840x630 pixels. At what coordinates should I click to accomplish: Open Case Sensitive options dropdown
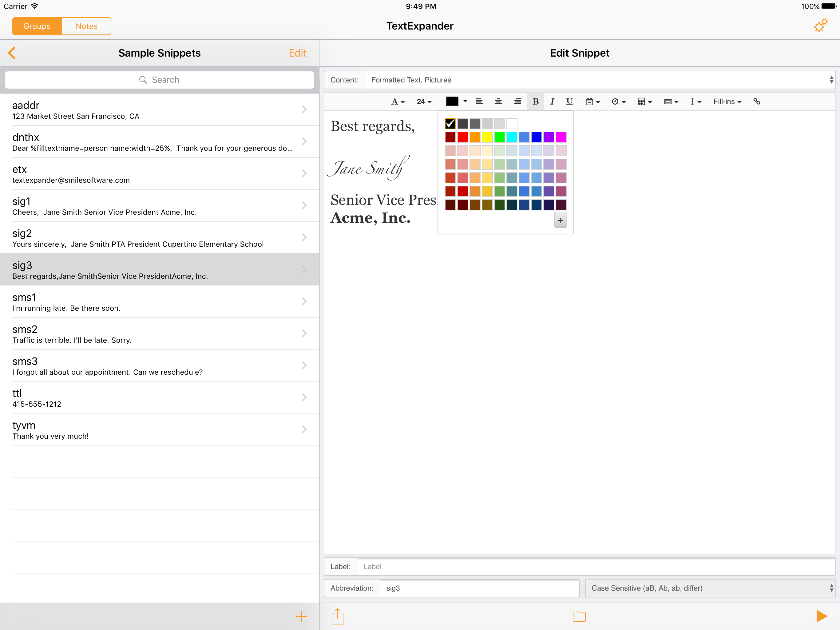(x=710, y=588)
